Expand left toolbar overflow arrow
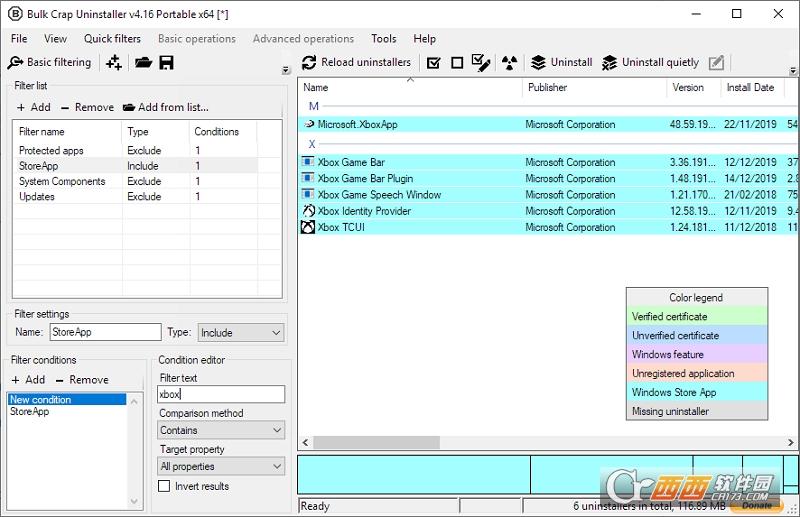 click(286, 70)
